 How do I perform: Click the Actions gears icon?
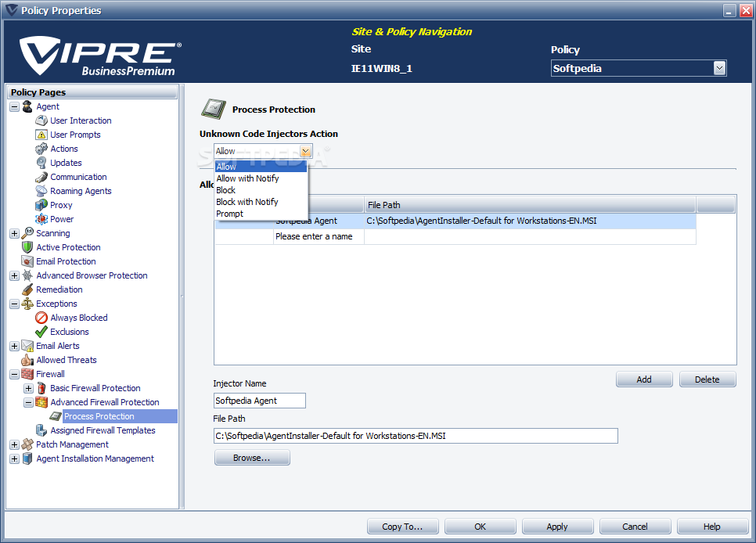41,149
